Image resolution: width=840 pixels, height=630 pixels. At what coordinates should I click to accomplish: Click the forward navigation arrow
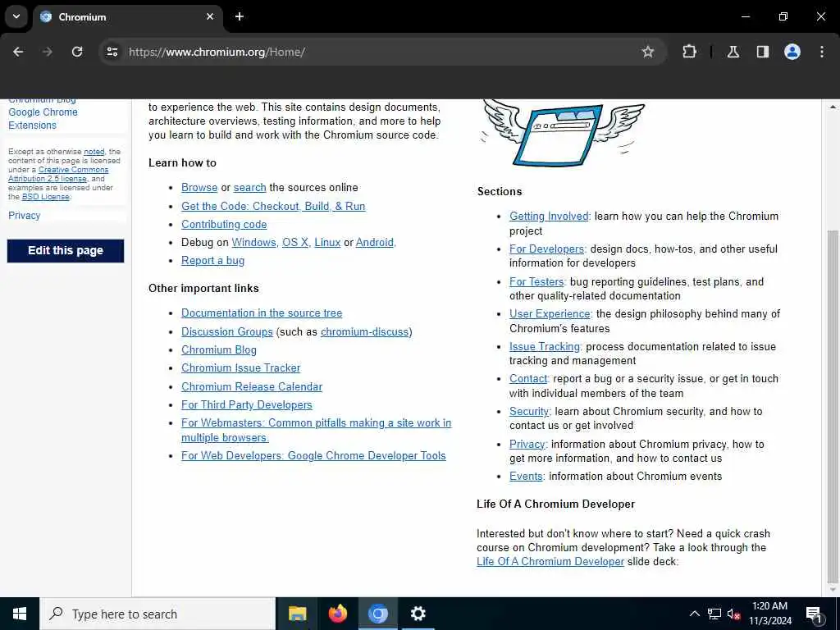(48, 52)
